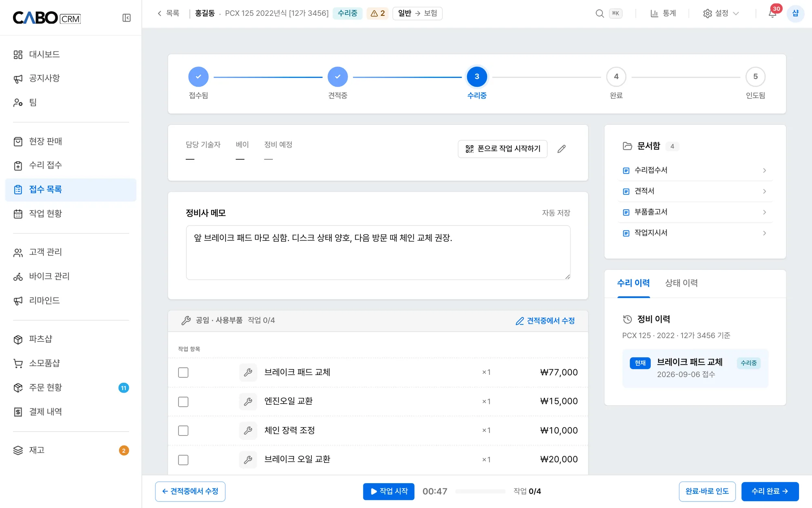This screenshot has width=812, height=508.
Task: Expand the 수리접수서 document row
Action: tap(695, 170)
